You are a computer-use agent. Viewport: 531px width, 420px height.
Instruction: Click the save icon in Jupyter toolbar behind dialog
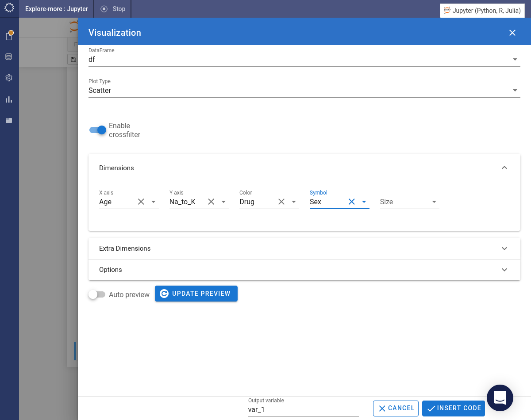point(73,59)
